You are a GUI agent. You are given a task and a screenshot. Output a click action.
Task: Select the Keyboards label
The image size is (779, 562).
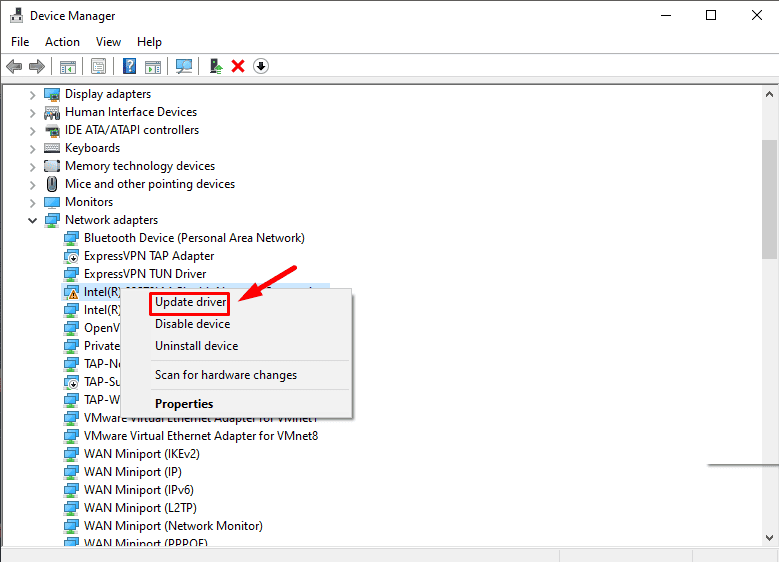[x=92, y=148]
